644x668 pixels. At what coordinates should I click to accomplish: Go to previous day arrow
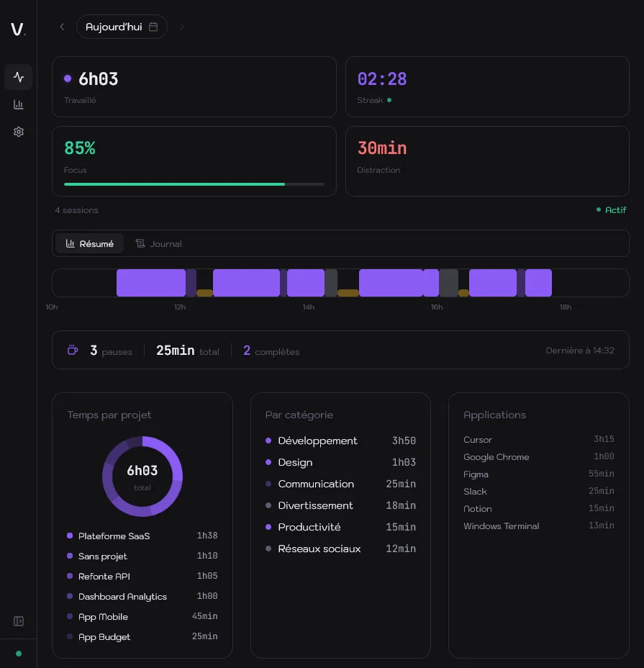62,27
